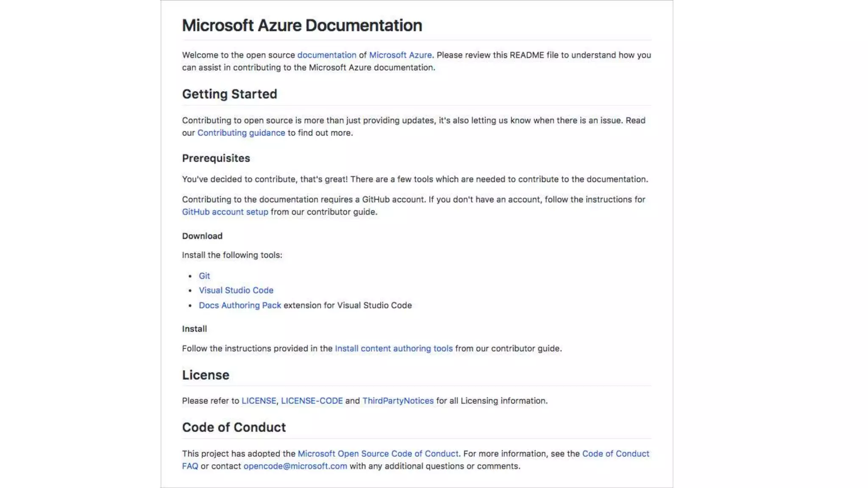Viewport: 868px width, 488px height.
Task: Click the Prerequisites heading
Action: point(216,158)
